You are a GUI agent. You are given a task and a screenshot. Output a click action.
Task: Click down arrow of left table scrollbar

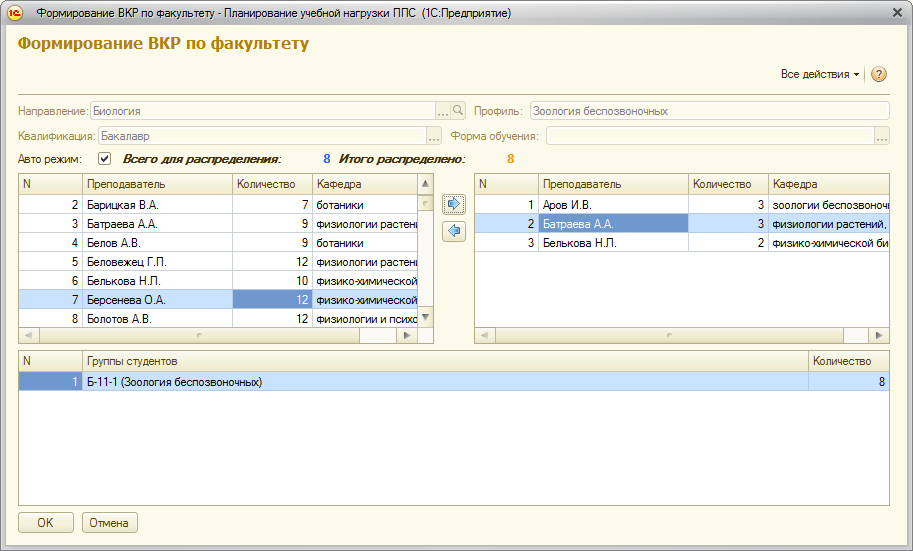(426, 317)
